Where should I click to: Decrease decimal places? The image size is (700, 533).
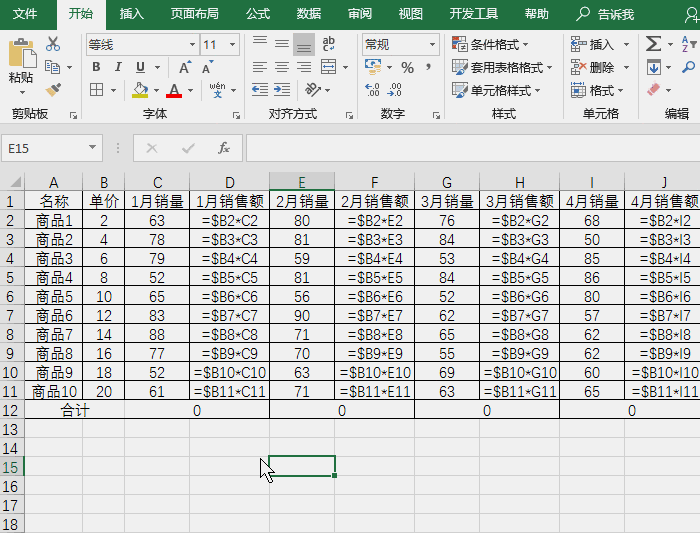click(x=394, y=90)
